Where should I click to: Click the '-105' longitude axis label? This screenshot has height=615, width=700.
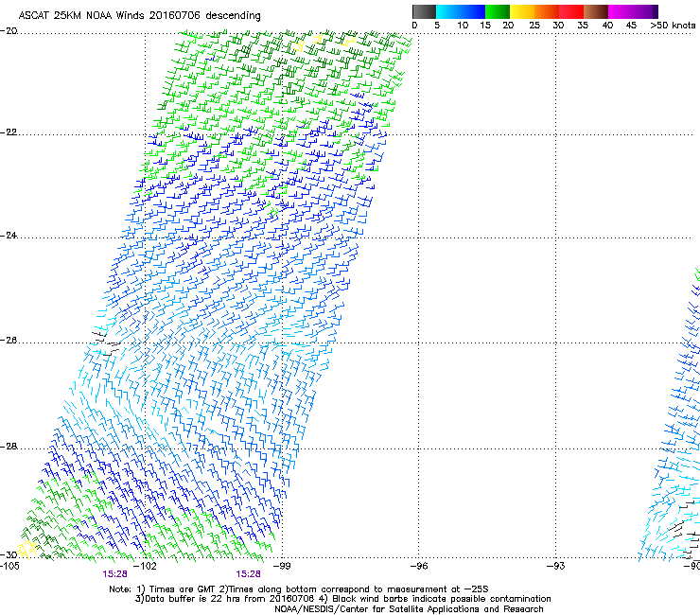coord(9,566)
